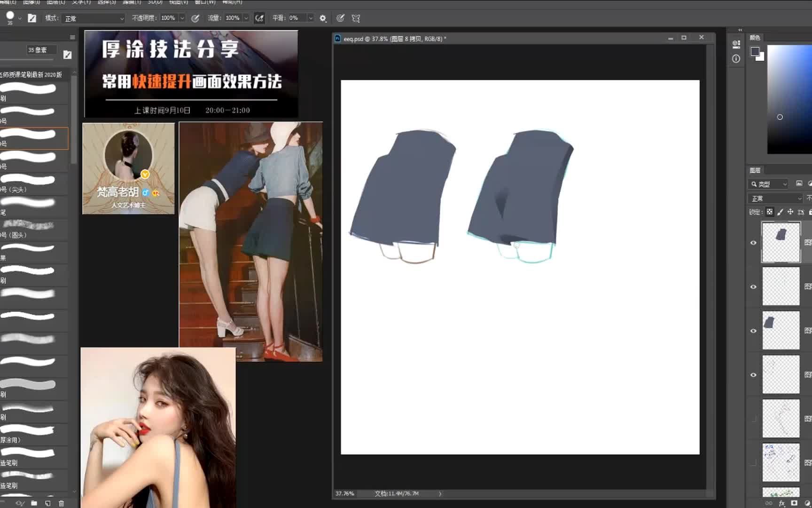Lock layer position using the move icon
812x508 pixels.
pyautogui.click(x=791, y=212)
